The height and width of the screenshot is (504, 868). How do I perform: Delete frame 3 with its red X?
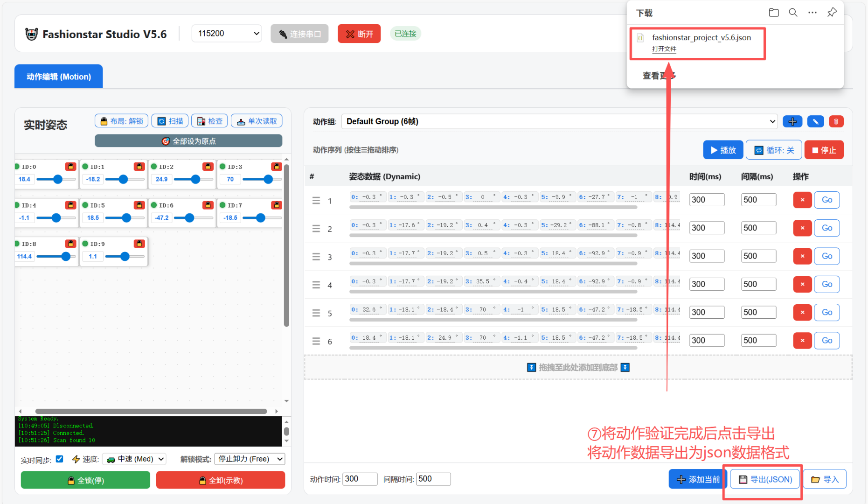802,256
